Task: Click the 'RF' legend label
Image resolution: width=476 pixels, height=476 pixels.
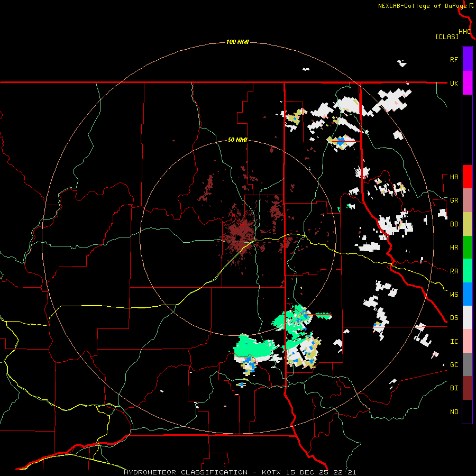Action: [x=454, y=59]
